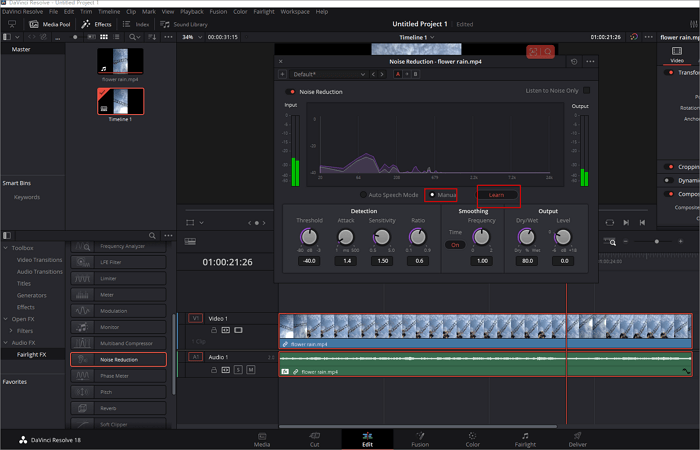Toggle timeline view options icon
Screen dimensions: 700x450
[x=190, y=242]
